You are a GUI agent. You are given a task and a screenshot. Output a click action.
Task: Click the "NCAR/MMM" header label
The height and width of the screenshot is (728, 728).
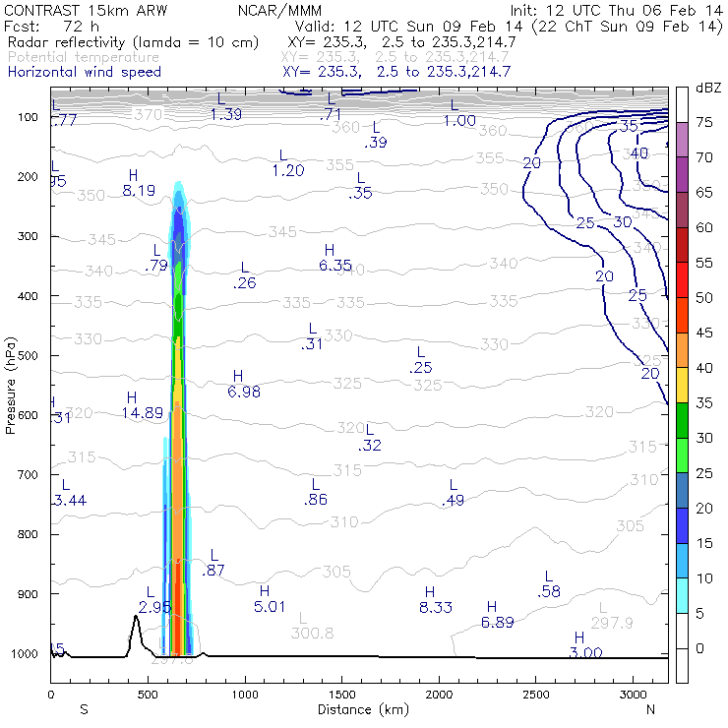279,10
